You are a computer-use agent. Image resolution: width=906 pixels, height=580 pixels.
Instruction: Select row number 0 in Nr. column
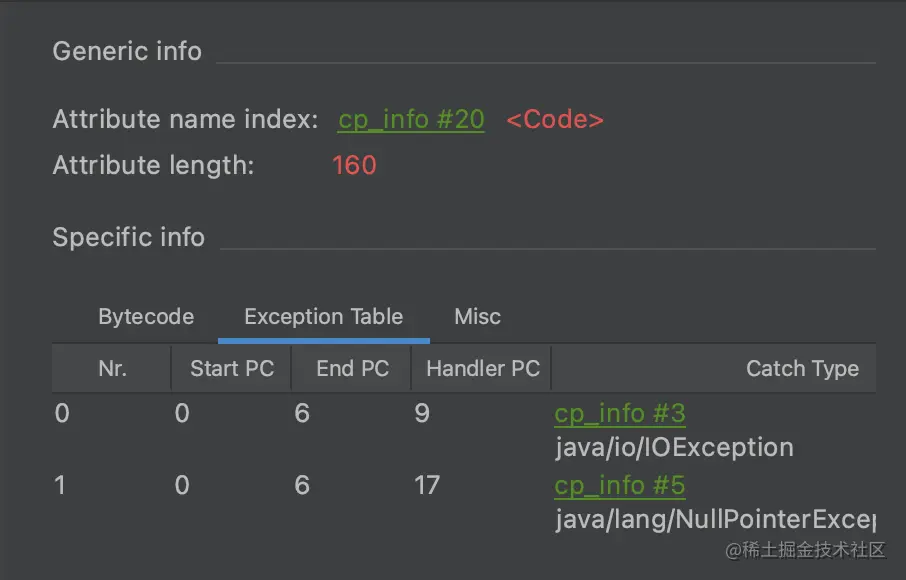(x=62, y=413)
